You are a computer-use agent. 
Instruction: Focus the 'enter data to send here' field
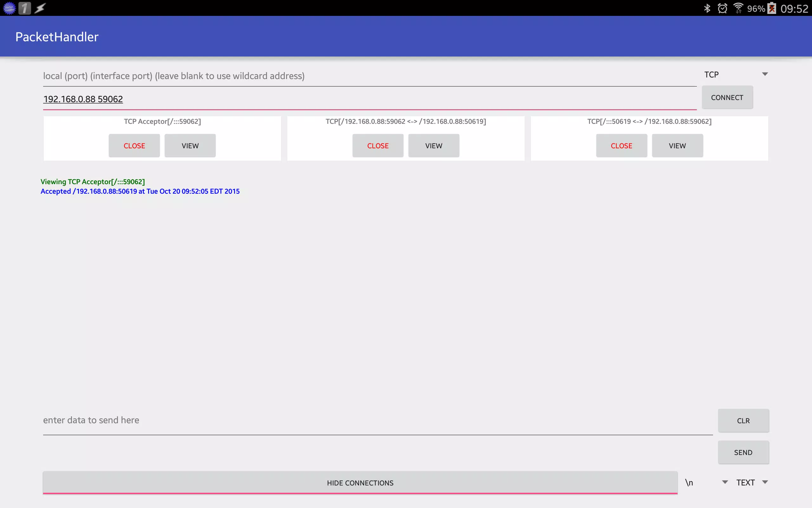tap(378, 421)
